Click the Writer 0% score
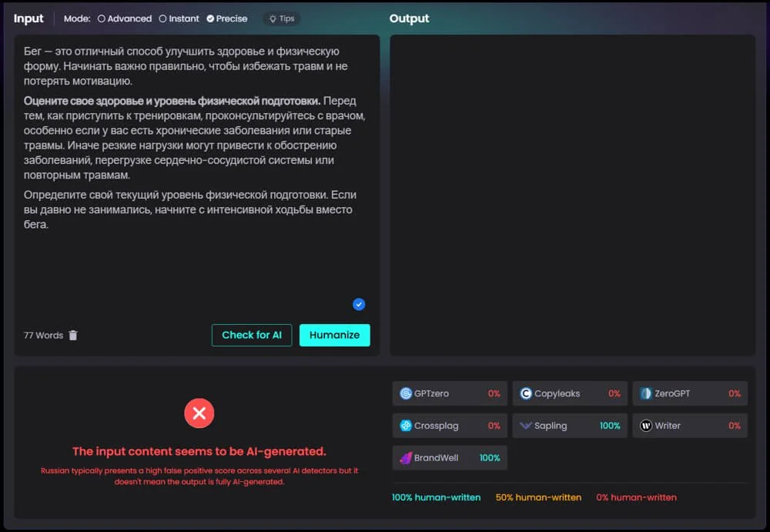 [735, 426]
